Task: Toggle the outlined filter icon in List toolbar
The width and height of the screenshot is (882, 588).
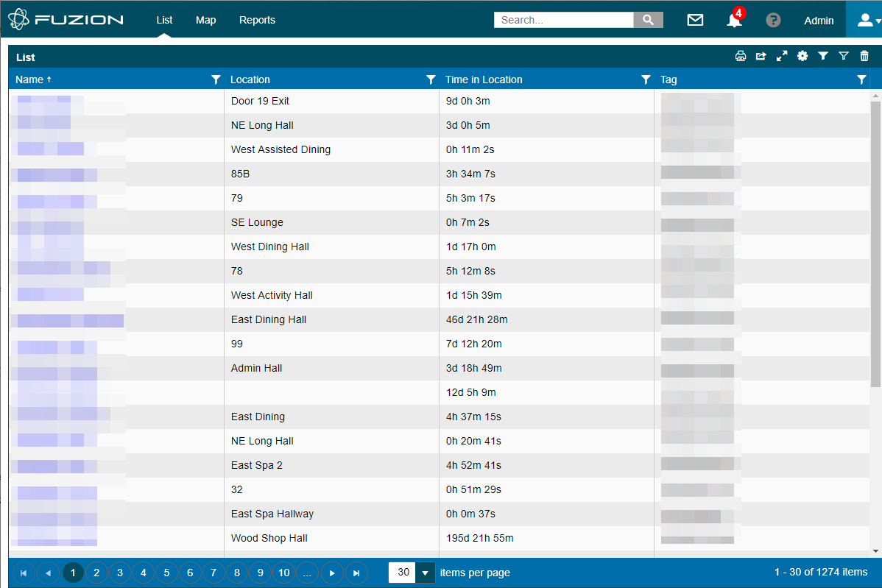Action: pyautogui.click(x=844, y=56)
